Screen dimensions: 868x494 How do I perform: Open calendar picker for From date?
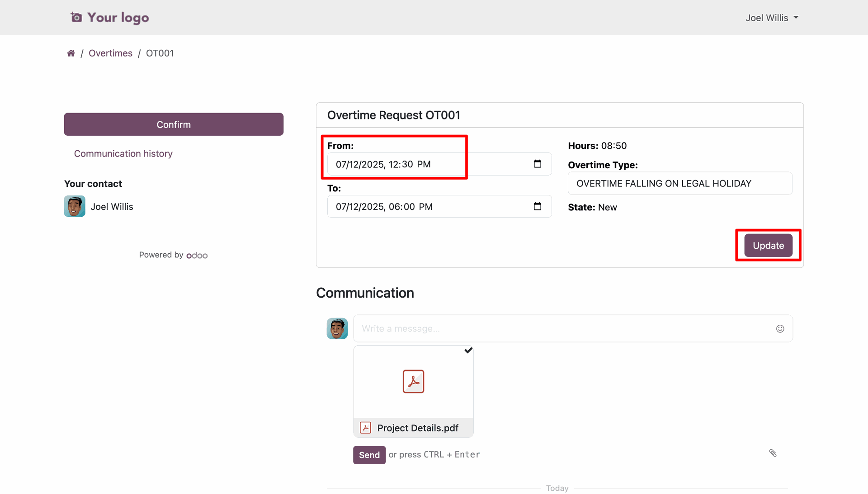(537, 164)
